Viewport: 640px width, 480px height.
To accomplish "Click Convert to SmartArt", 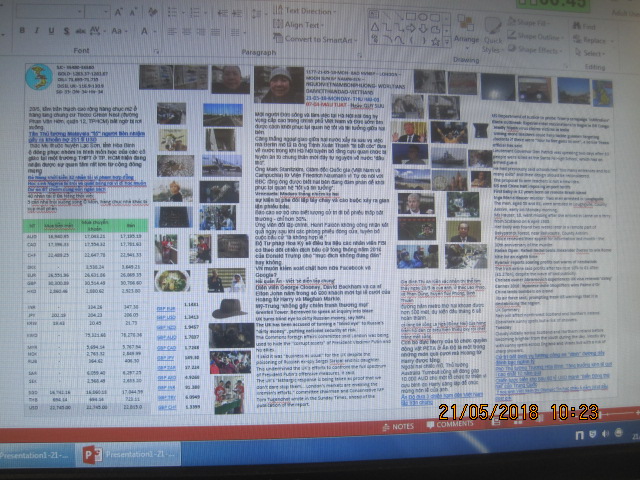I will (x=315, y=39).
